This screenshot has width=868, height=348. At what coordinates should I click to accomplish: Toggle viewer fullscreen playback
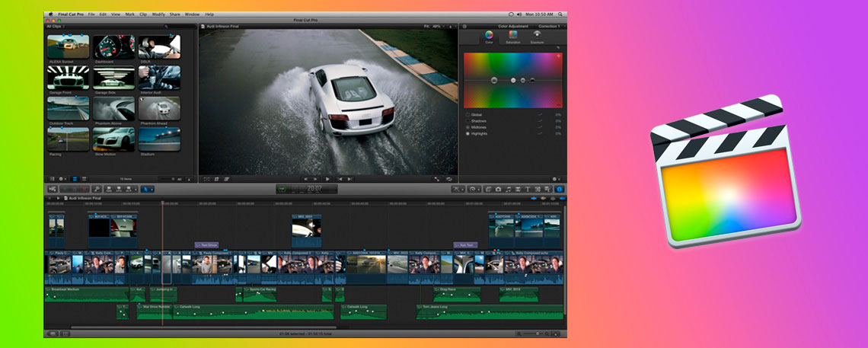pyautogui.click(x=437, y=179)
